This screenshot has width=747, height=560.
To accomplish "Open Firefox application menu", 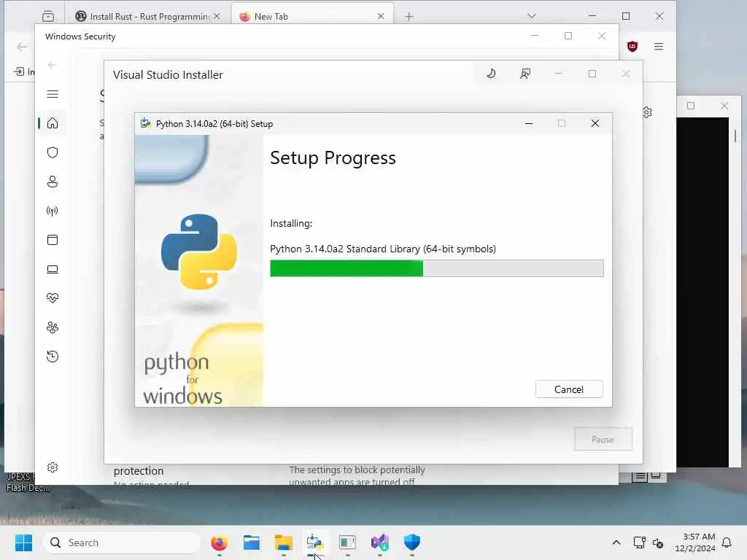I will pyautogui.click(x=659, y=46).
